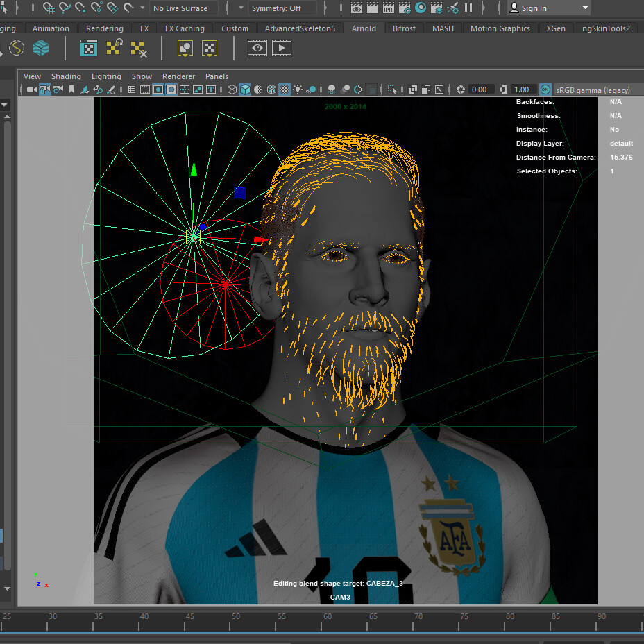Open the Sign In dropdown
The width and height of the screenshot is (644, 644).
coord(549,8)
